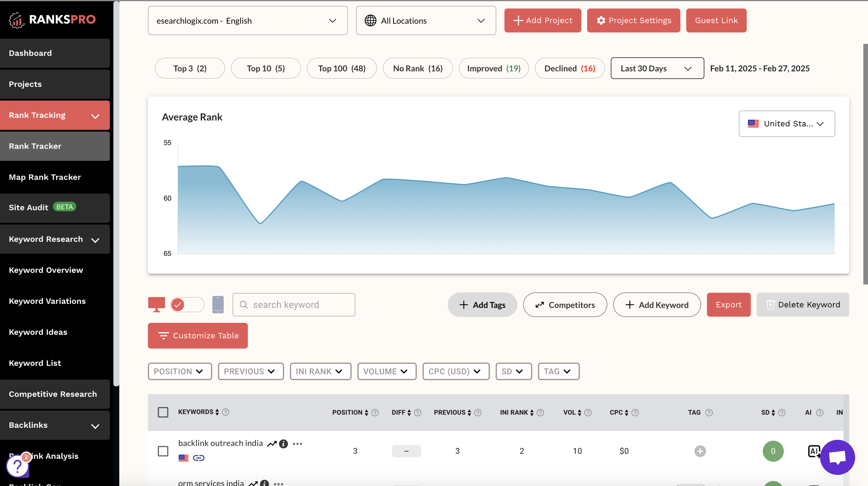
Task: Open the United States chart country selector
Action: pos(786,124)
